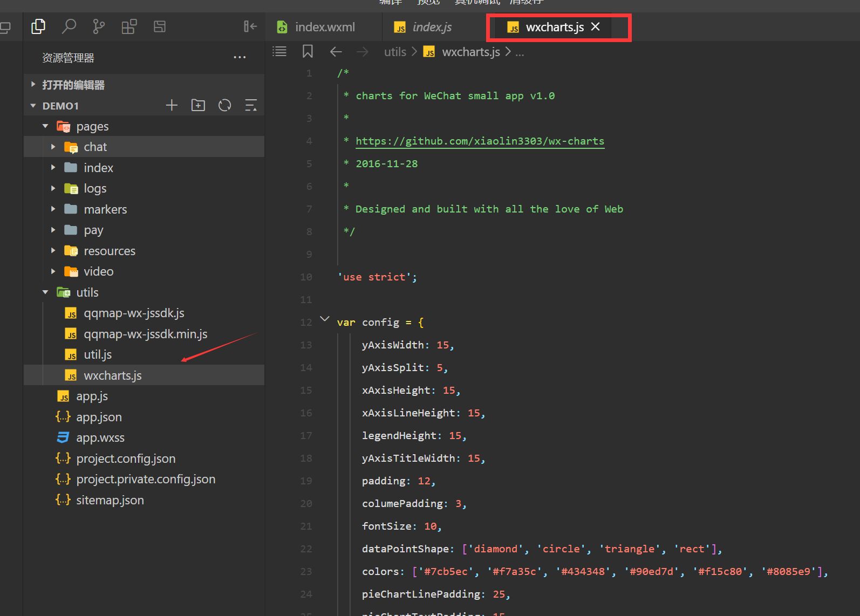This screenshot has width=860, height=616.
Task: Expand the index folder
Action: 53,168
